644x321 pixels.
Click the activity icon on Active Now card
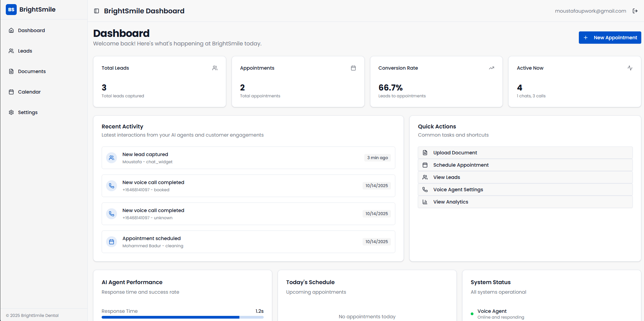630,68
